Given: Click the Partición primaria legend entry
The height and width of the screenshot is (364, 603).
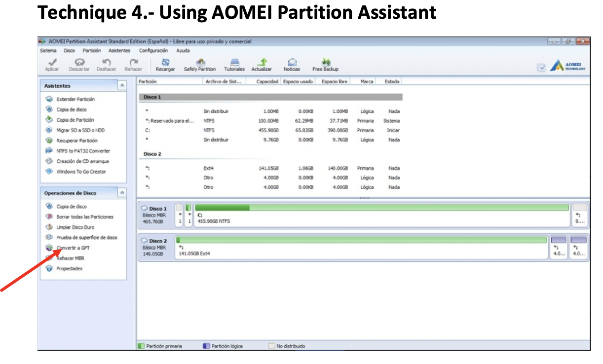Looking at the screenshot, I should pos(160,346).
